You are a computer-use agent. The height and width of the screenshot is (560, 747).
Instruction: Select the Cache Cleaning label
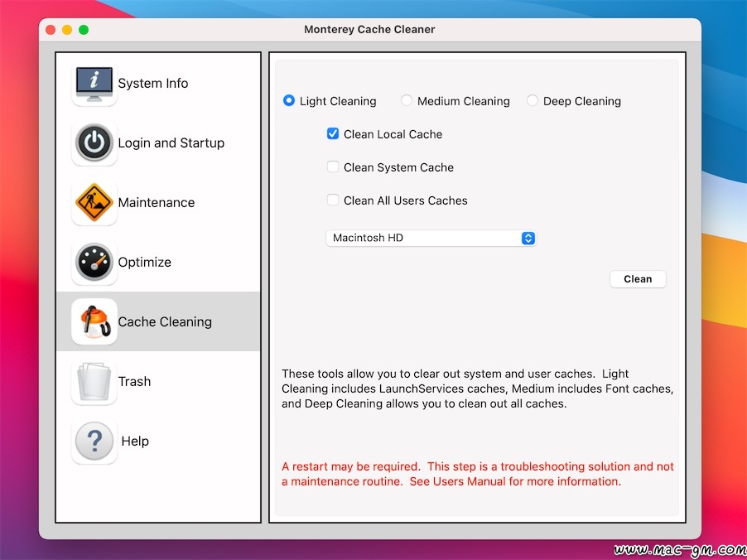[165, 321]
